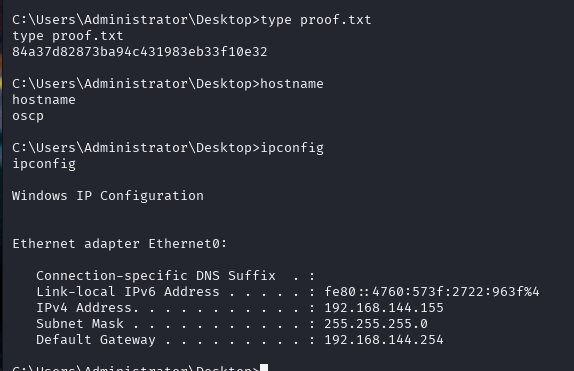The width and height of the screenshot is (574, 371).
Task: Click the fe80::4760:573f:2722:963f%4 address value
Action: 432,292
